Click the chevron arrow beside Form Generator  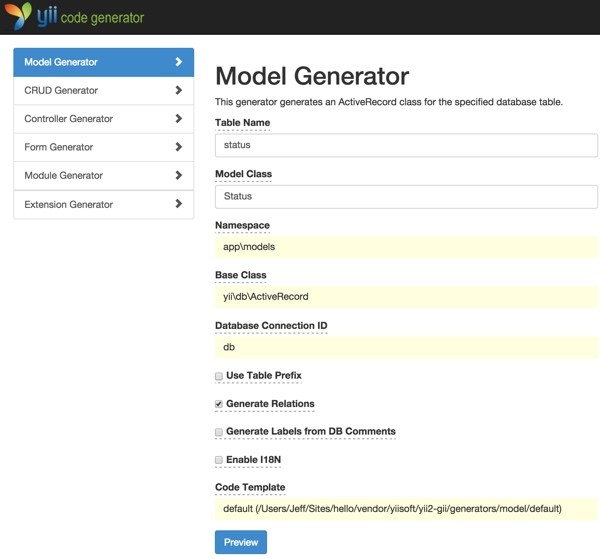pyautogui.click(x=178, y=147)
